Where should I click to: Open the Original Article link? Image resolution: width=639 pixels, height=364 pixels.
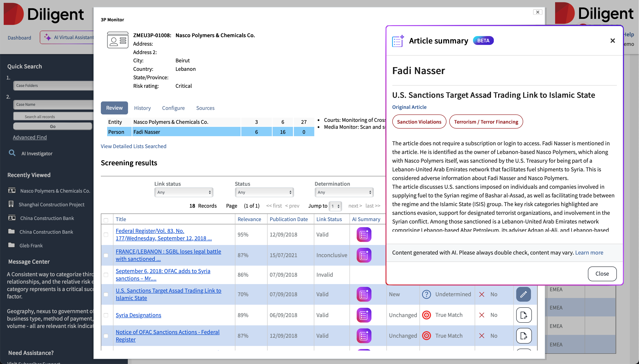[x=409, y=107]
